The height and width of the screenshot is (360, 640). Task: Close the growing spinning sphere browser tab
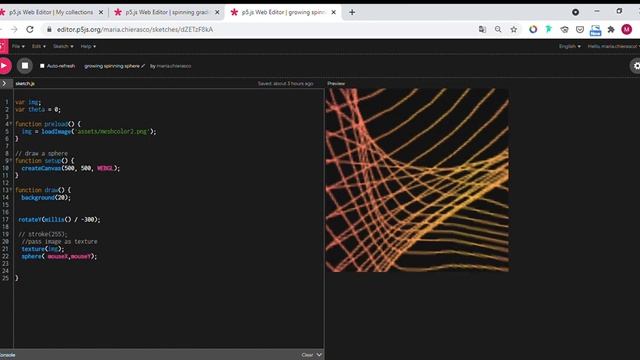(x=333, y=12)
